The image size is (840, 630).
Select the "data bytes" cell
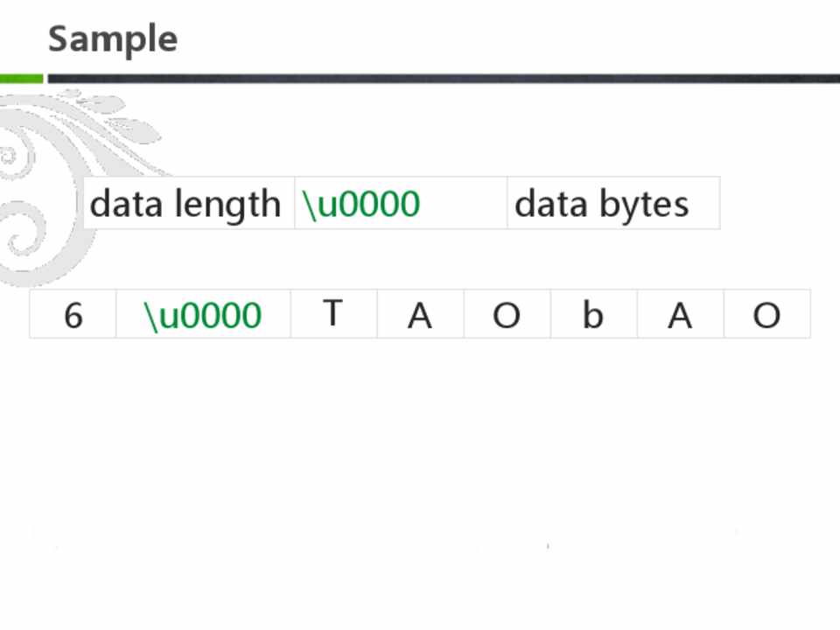[602, 204]
